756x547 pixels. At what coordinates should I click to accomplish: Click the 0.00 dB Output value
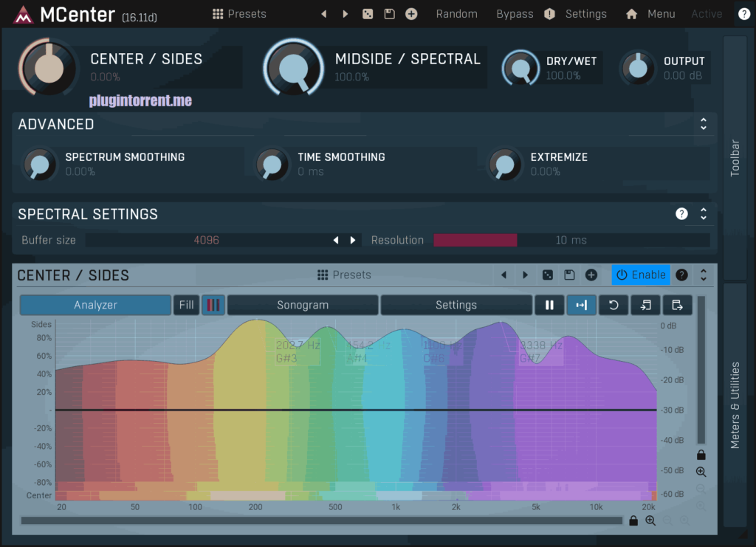click(683, 75)
